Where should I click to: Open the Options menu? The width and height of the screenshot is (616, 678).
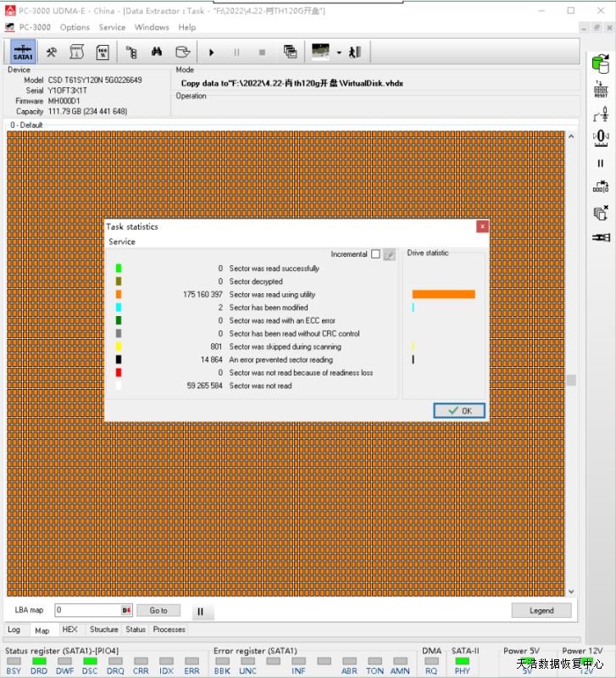point(75,27)
